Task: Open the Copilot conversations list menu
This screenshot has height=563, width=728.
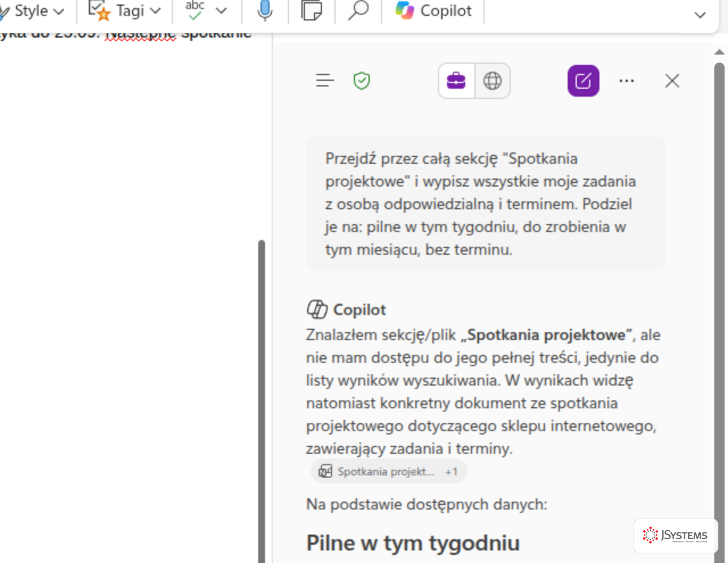Action: [325, 81]
